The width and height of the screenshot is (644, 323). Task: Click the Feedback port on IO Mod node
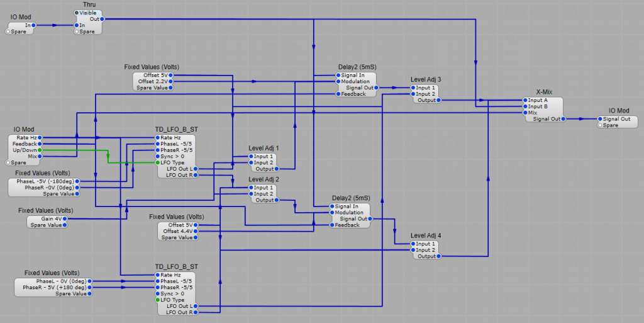pos(40,144)
